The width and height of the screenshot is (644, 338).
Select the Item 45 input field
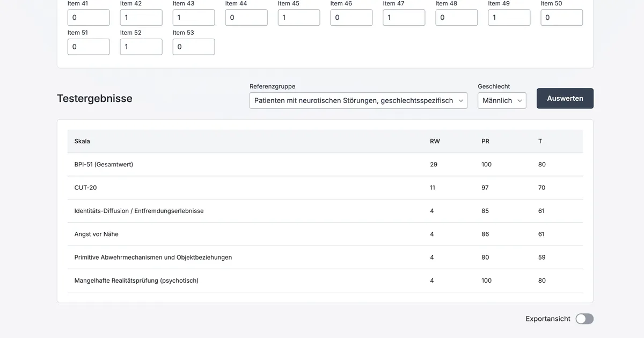point(298,17)
